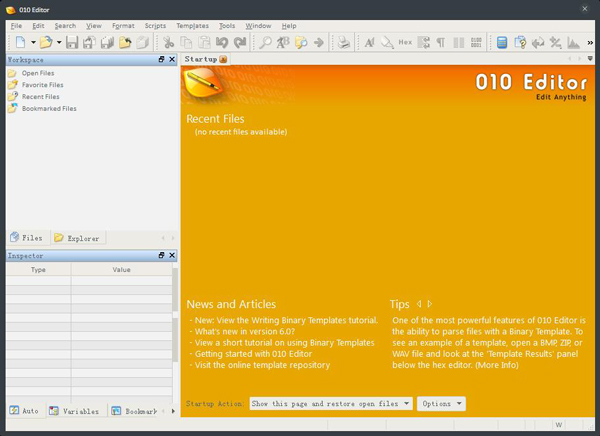Open the New file dropdown arrow
This screenshot has height=436, width=600.
tap(33, 42)
